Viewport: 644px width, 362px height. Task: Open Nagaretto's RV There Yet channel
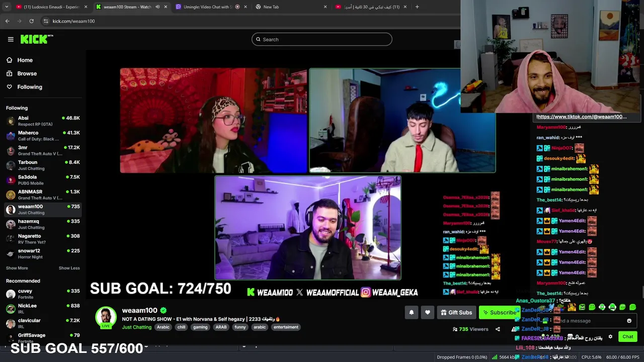[x=43, y=239]
